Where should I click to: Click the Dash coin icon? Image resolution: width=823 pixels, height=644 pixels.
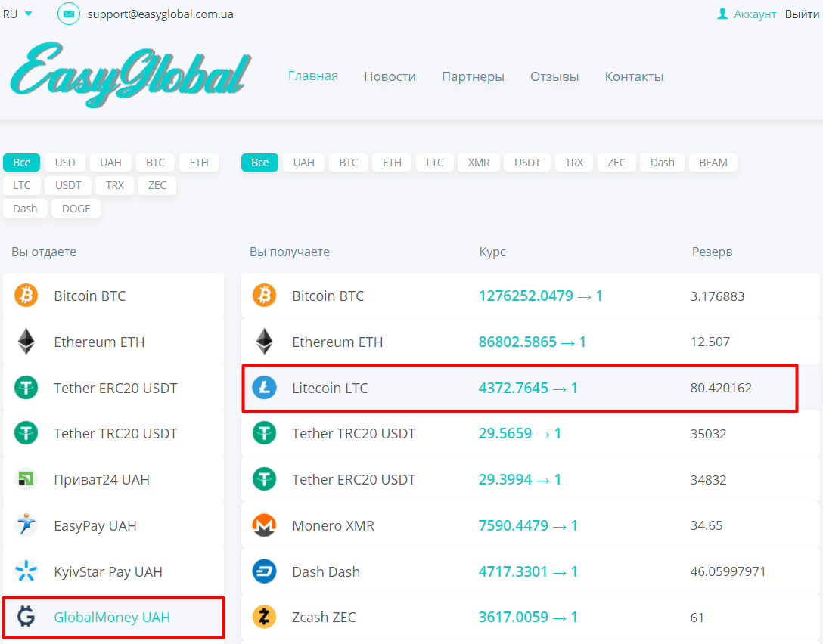264,571
